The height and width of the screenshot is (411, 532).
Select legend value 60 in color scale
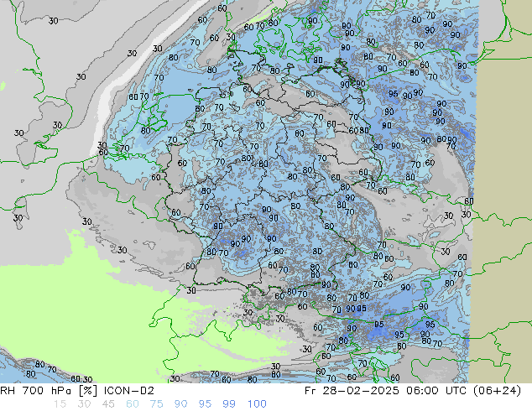[133, 404]
